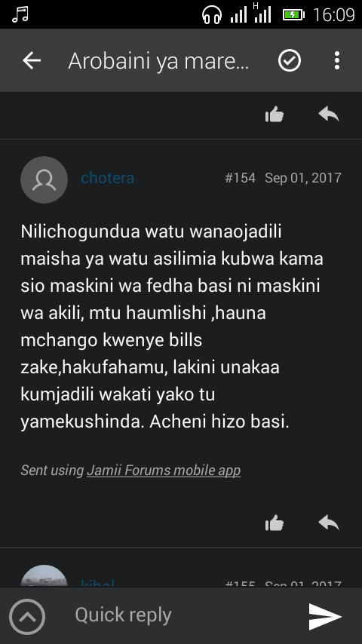Tap the circled checkmark icon in header
This screenshot has width=362, height=644.
(290, 61)
